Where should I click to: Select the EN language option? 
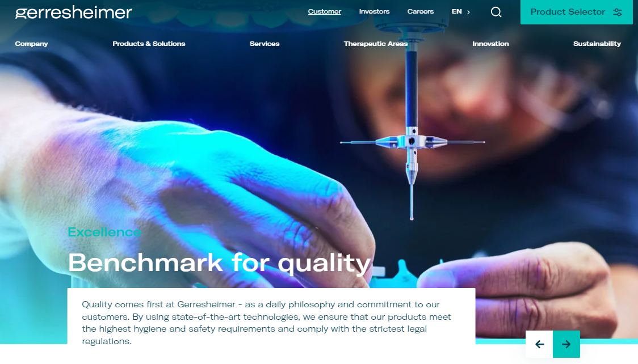pyautogui.click(x=456, y=11)
